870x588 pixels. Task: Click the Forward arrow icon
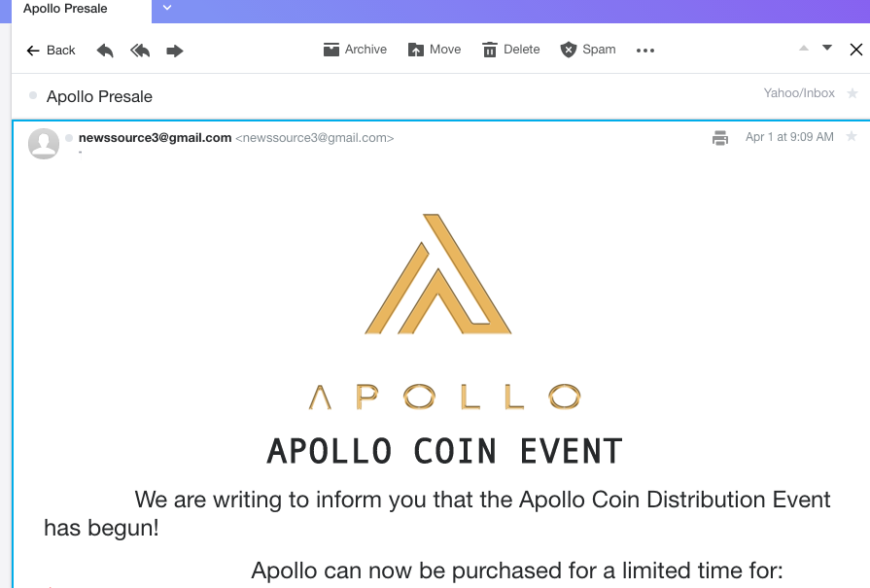[x=175, y=52]
